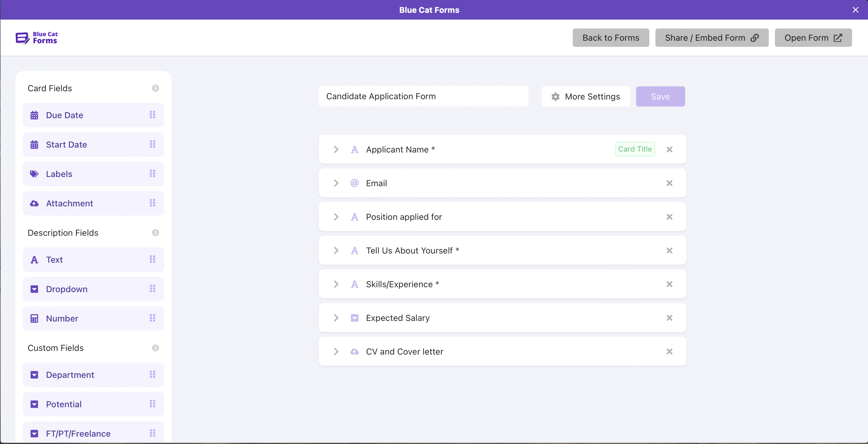This screenshot has height=444, width=868.
Task: Delete the Expected Salary field
Action: (x=669, y=318)
